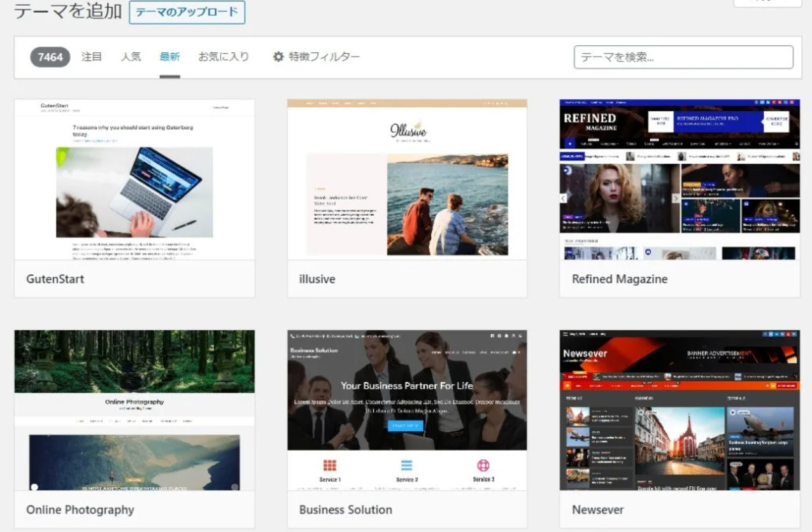
Task: Click the Online Photography theme name
Action: (80, 510)
